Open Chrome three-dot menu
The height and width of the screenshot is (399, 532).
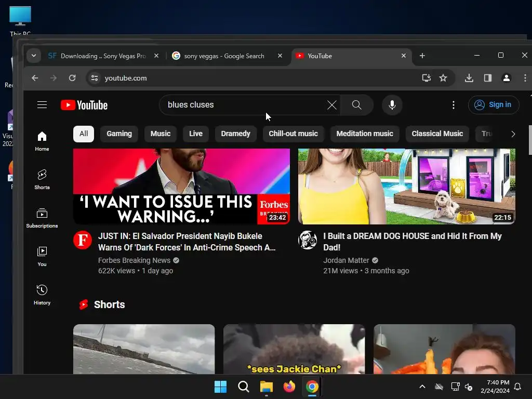pos(525,78)
